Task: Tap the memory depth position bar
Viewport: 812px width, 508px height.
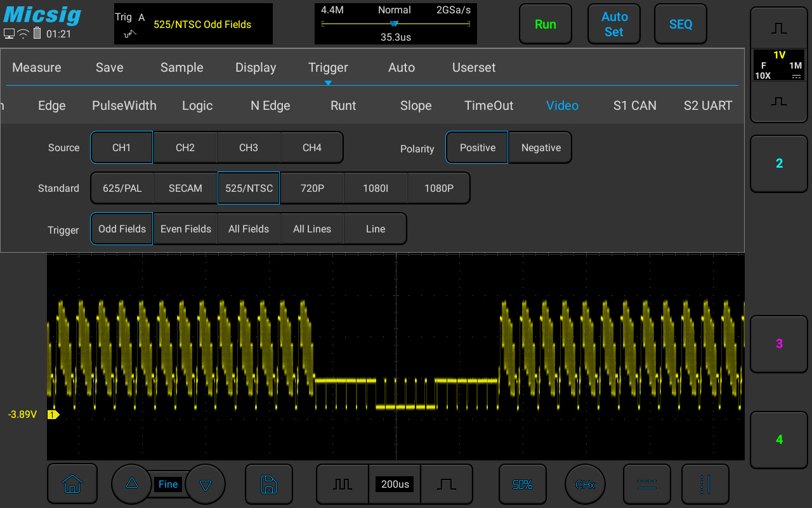Action: (396, 24)
